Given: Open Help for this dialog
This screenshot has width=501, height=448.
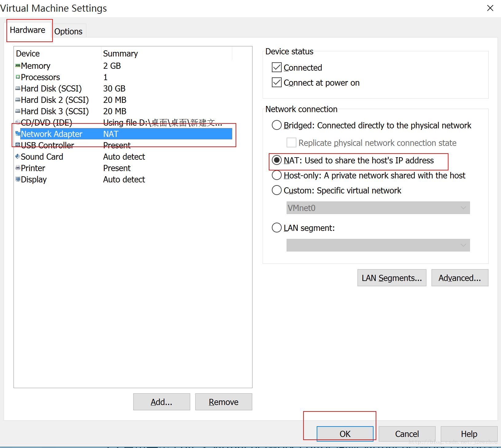Looking at the screenshot, I should (469, 434).
